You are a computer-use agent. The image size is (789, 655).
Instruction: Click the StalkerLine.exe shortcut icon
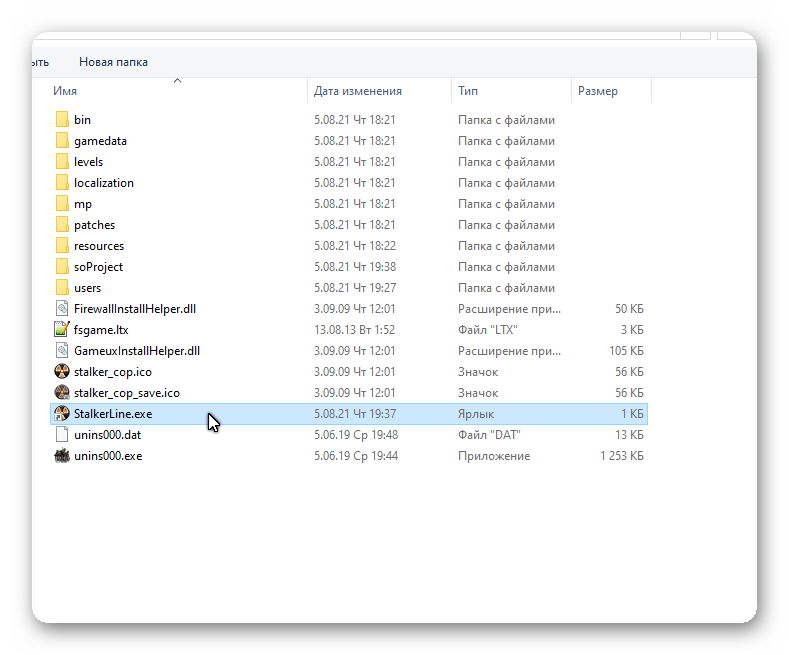[62, 414]
